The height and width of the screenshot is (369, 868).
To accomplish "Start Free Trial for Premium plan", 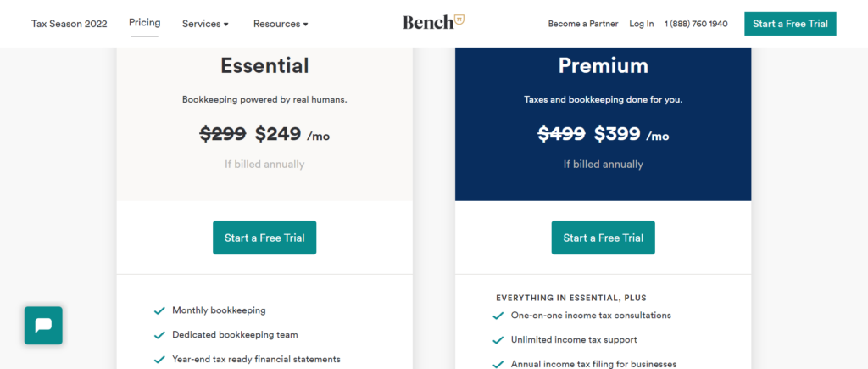I will coord(603,238).
